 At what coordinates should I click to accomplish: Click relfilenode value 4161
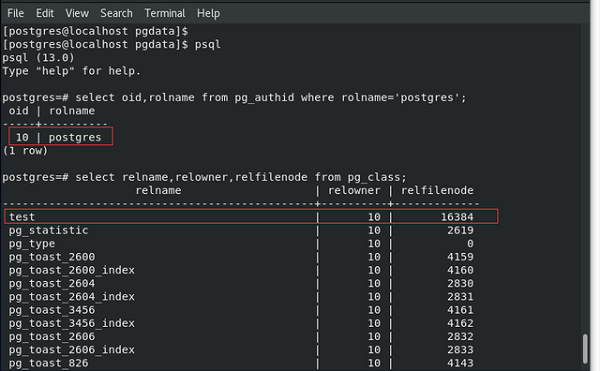click(x=460, y=310)
